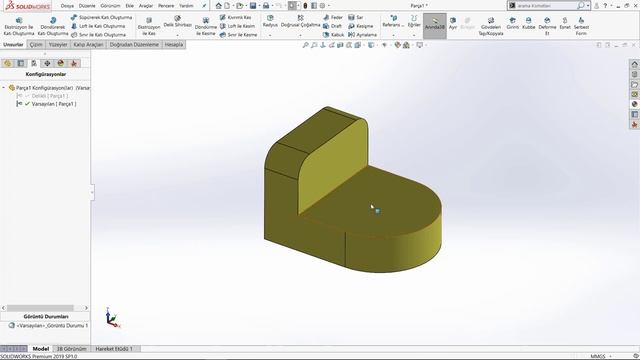
Task: Click the Ekstrüzyon ile Kes tool
Action: click(149, 27)
